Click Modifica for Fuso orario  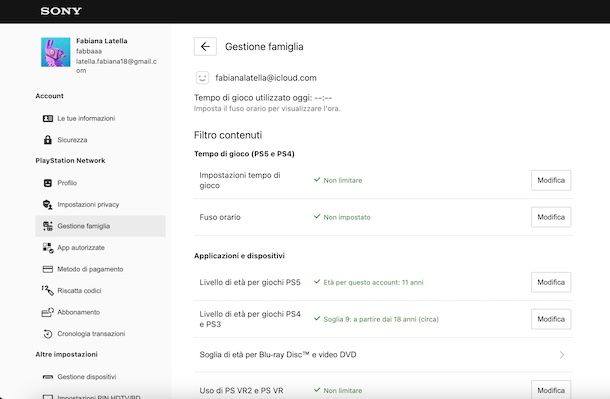[x=551, y=217]
